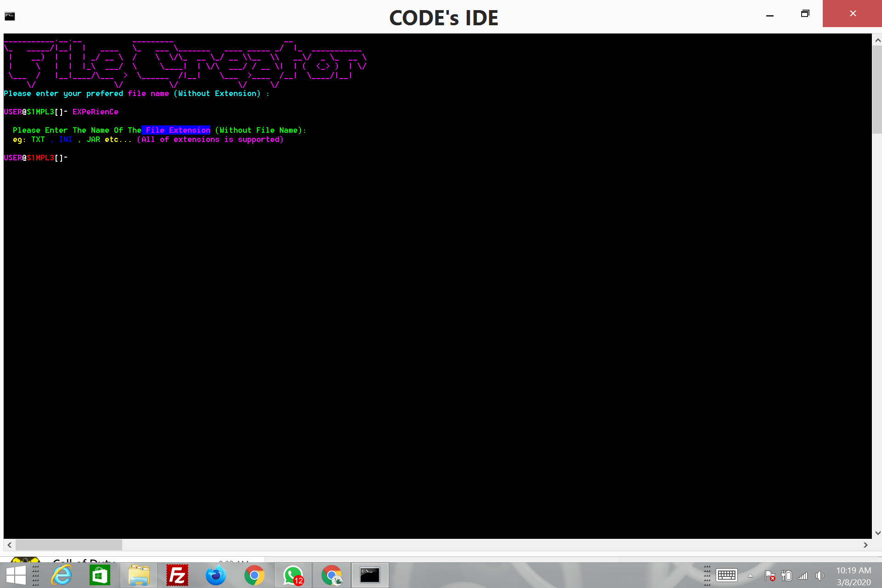Launch Internet Explorer

pyautogui.click(x=62, y=575)
